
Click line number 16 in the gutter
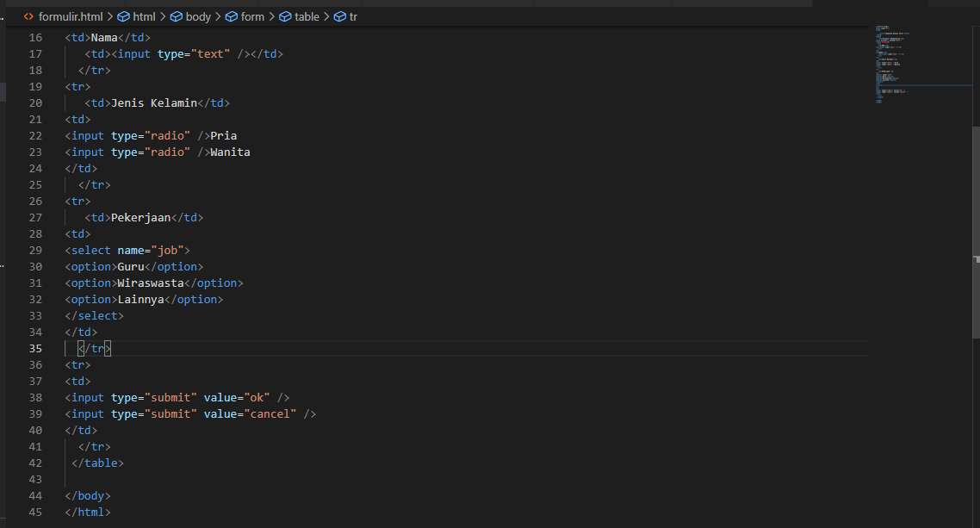[34, 37]
